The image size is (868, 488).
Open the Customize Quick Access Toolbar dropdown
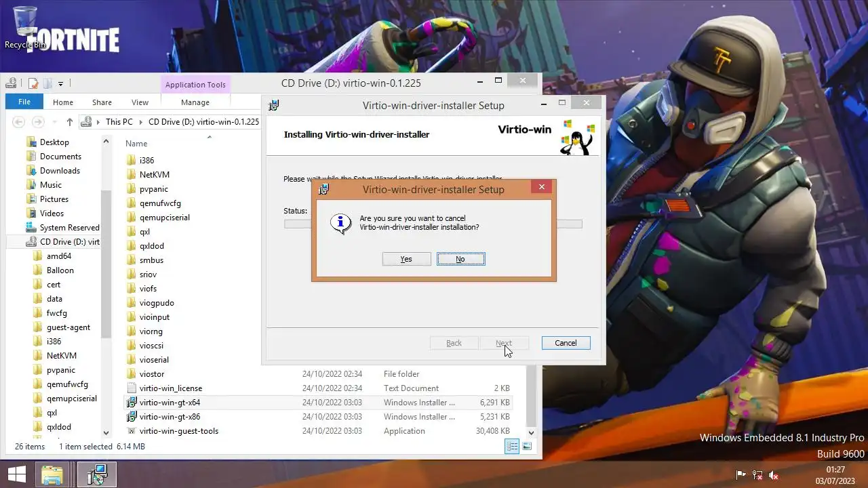click(60, 84)
